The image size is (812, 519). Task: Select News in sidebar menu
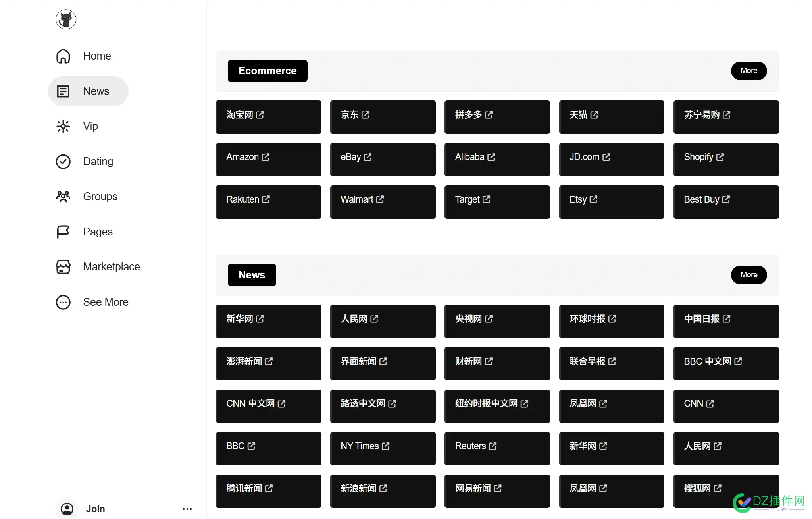88,91
